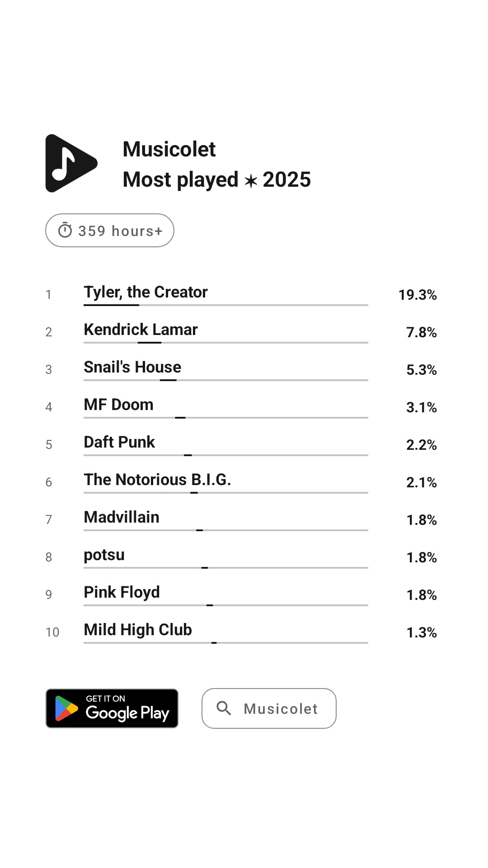Select Daft Punk in the ranking
Viewport: 488px width, 868px height.
pos(119,443)
